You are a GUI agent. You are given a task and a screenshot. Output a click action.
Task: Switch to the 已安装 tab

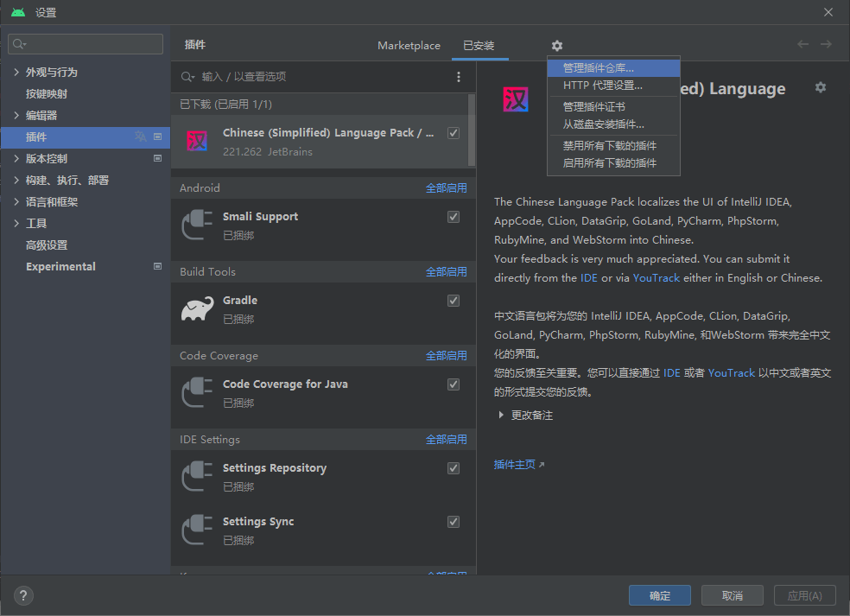[x=479, y=46]
